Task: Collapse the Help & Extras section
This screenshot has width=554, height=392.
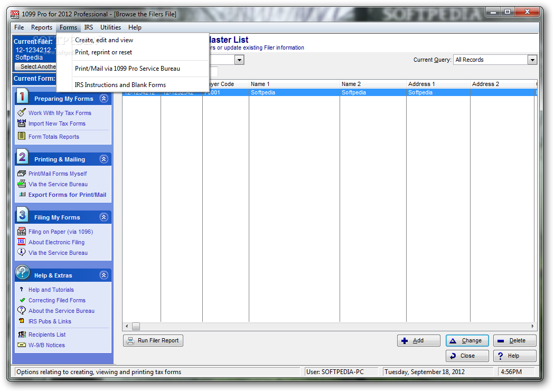Action: tap(104, 275)
